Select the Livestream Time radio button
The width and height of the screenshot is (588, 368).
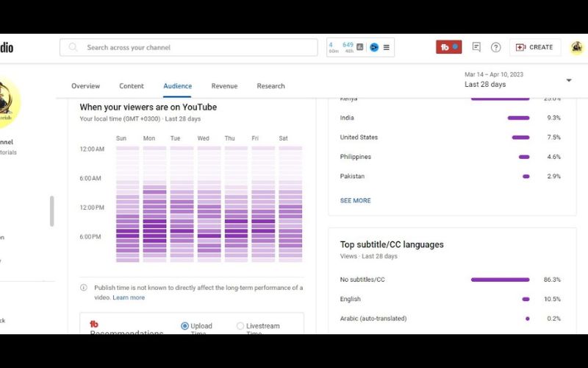240,326
